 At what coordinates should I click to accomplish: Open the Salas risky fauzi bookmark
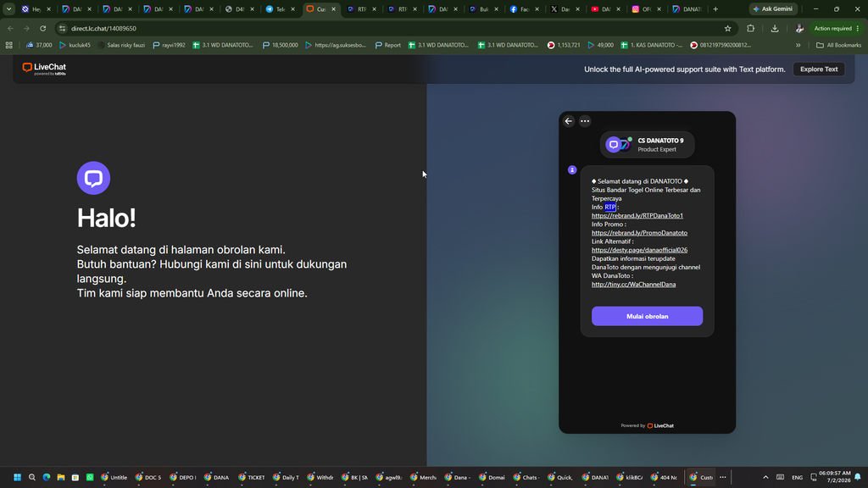pyautogui.click(x=121, y=45)
